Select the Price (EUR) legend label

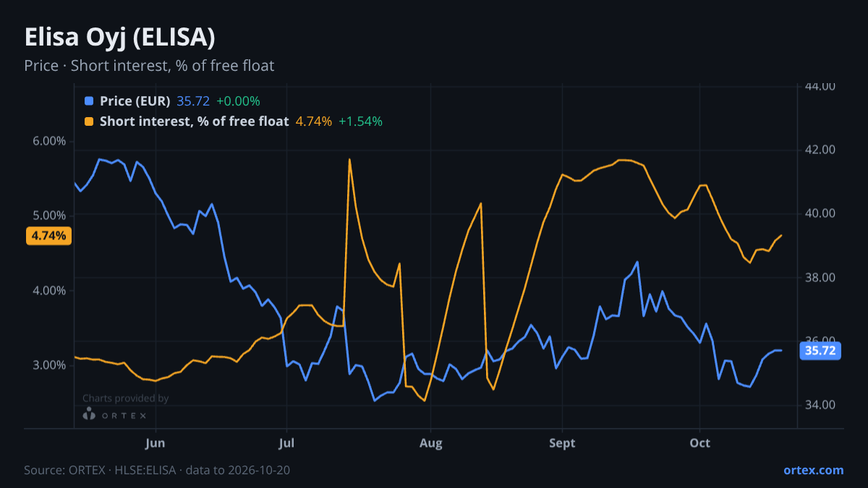click(135, 101)
